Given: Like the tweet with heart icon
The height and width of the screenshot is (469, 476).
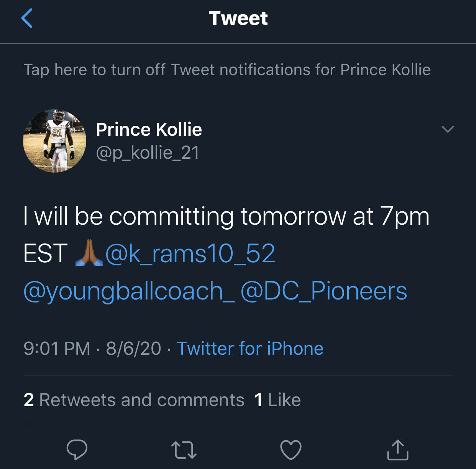Looking at the screenshot, I should pyautogui.click(x=291, y=450).
